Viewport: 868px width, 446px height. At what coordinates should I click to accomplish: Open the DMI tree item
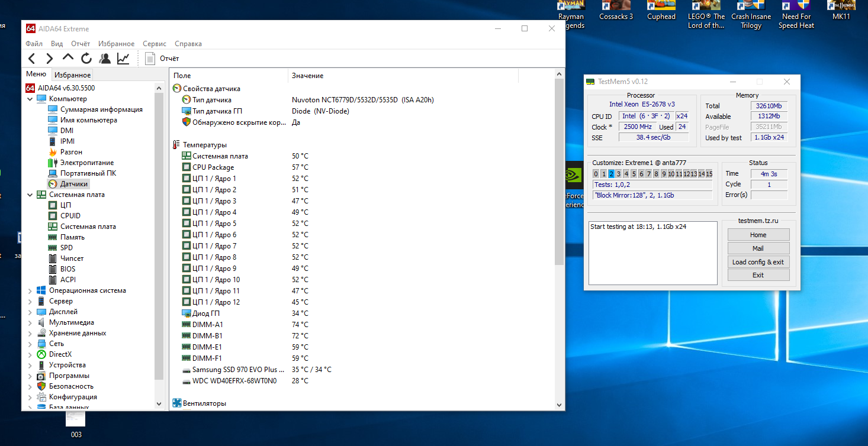coord(67,131)
